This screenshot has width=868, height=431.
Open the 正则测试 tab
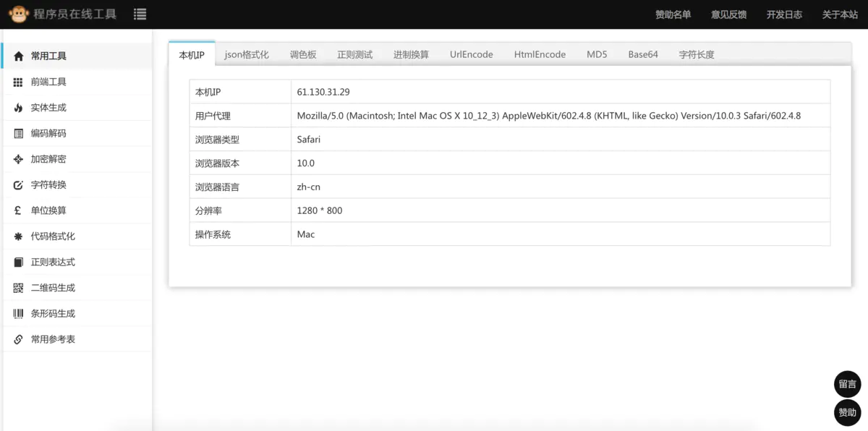[x=355, y=54]
